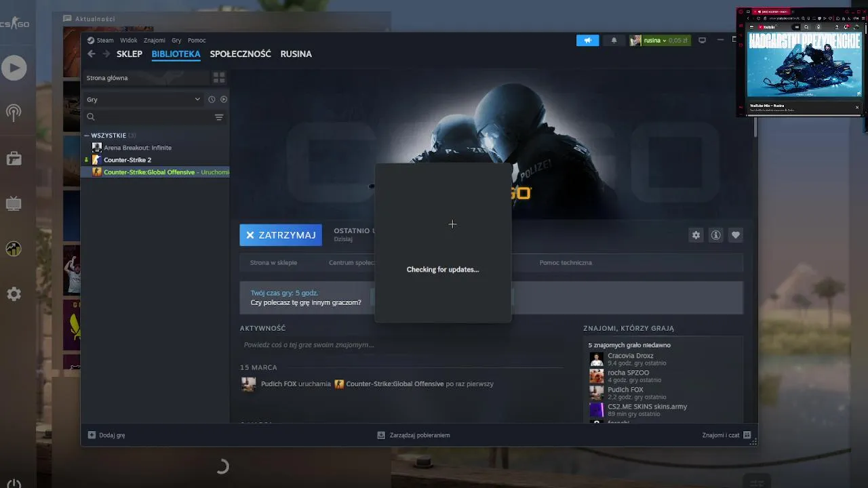Click the activity post input field
The width and height of the screenshot is (868, 488).
[x=401, y=345]
